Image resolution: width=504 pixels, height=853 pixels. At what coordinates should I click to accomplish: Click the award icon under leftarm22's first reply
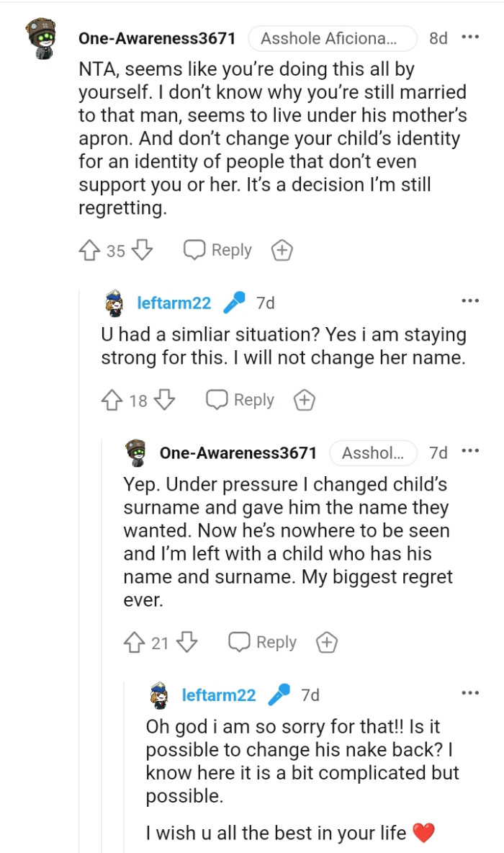click(x=304, y=399)
